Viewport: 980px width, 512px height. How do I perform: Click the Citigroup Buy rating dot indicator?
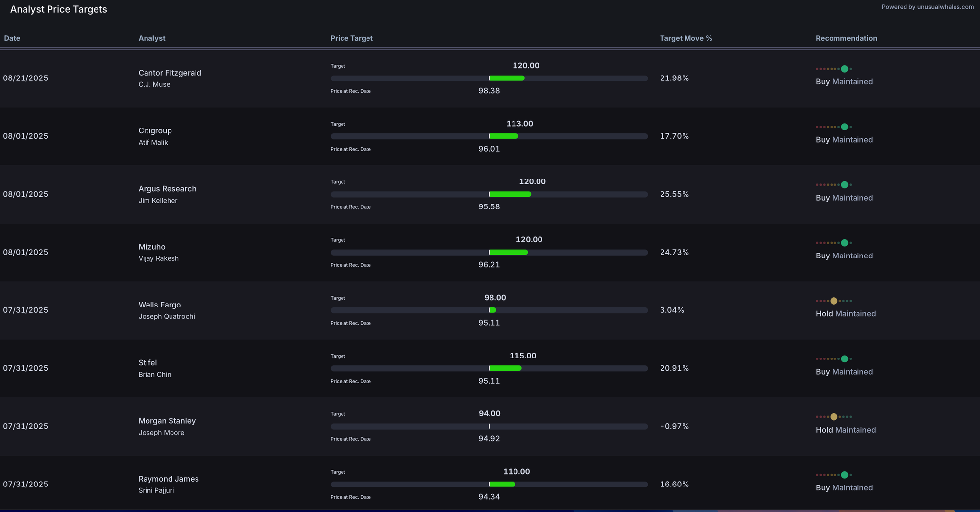(x=834, y=127)
